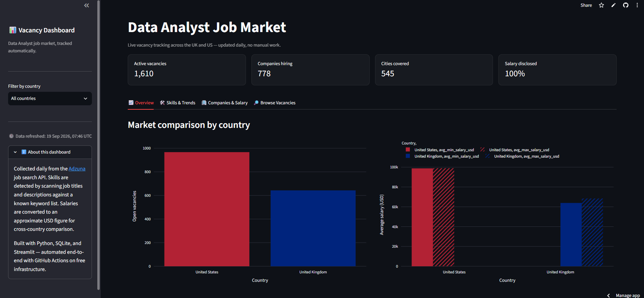Click the chevron left of Manage app
The image size is (644, 298).
tap(609, 295)
